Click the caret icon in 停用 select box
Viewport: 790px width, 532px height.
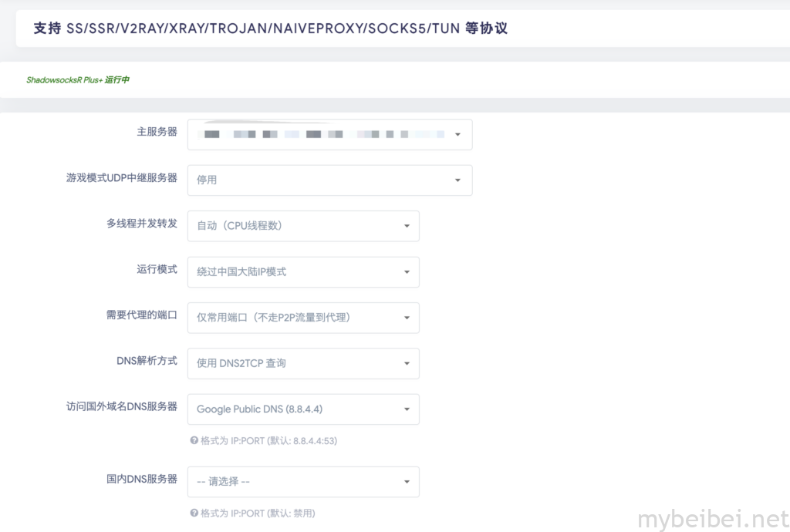click(457, 180)
